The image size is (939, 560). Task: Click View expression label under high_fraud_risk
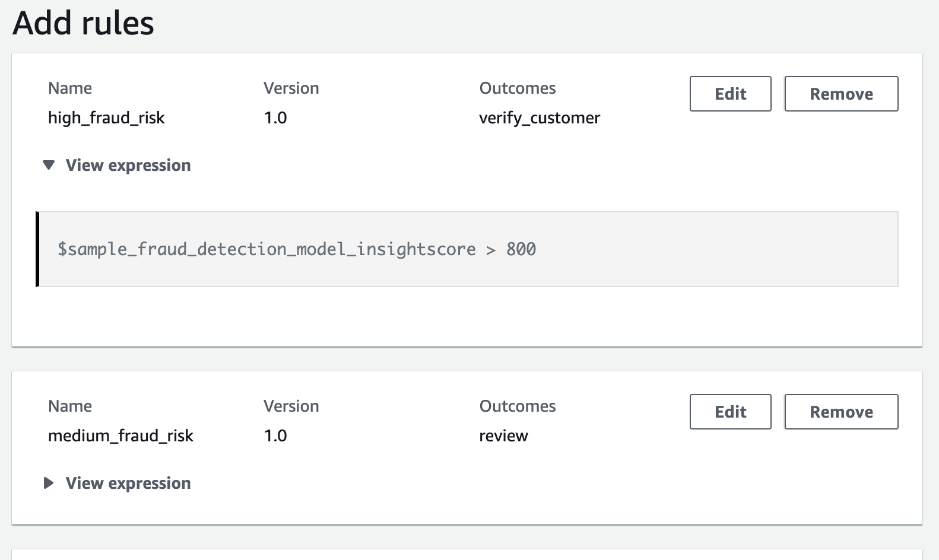click(128, 165)
